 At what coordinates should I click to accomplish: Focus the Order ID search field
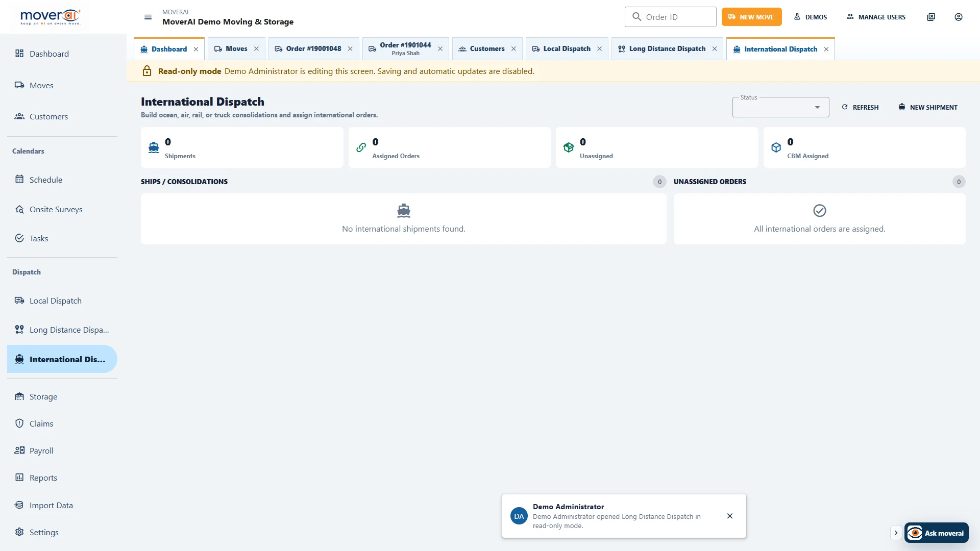point(671,17)
